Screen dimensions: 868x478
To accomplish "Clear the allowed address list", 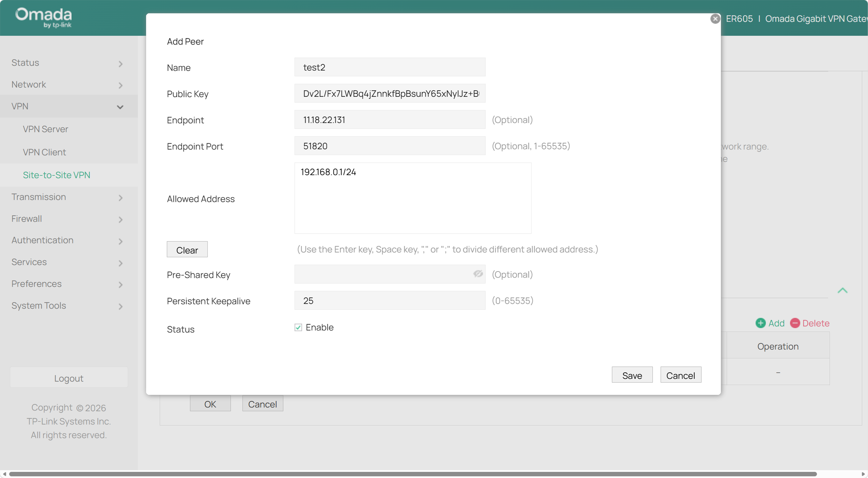I will click(187, 249).
